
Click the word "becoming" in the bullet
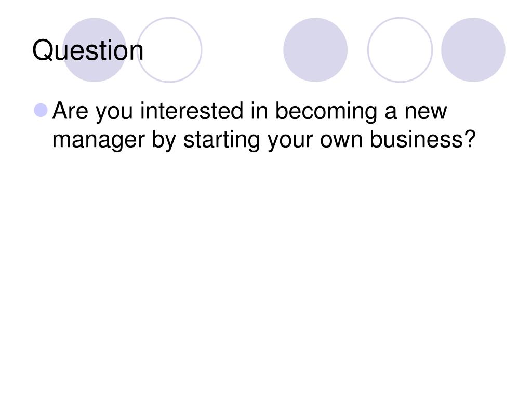click(x=326, y=112)
